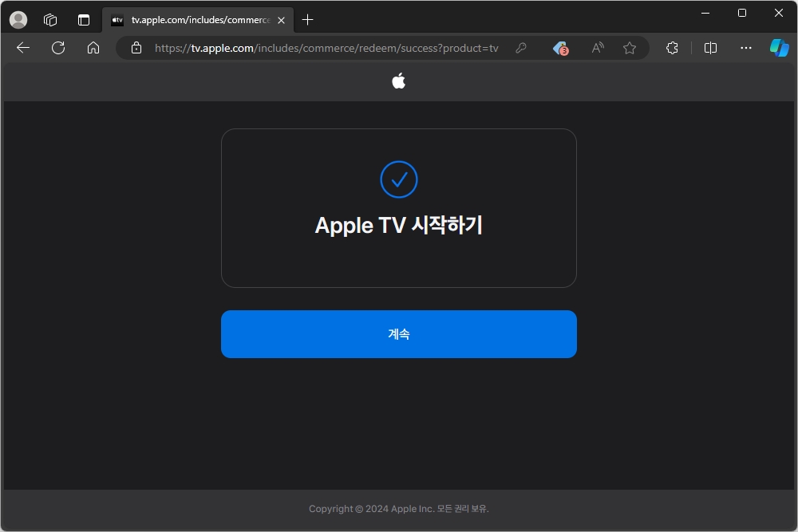Open saved passwords key icon

520,48
